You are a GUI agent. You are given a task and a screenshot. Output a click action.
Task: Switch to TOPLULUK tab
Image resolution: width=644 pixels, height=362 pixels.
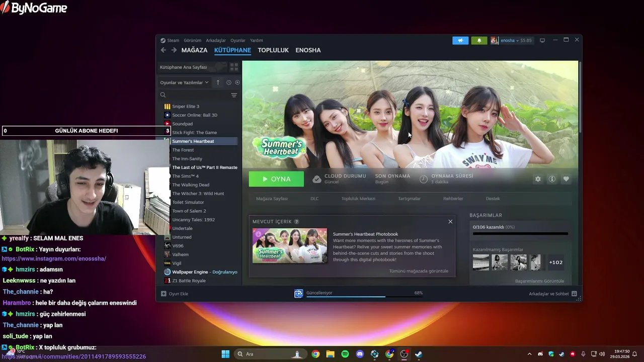[x=273, y=50]
